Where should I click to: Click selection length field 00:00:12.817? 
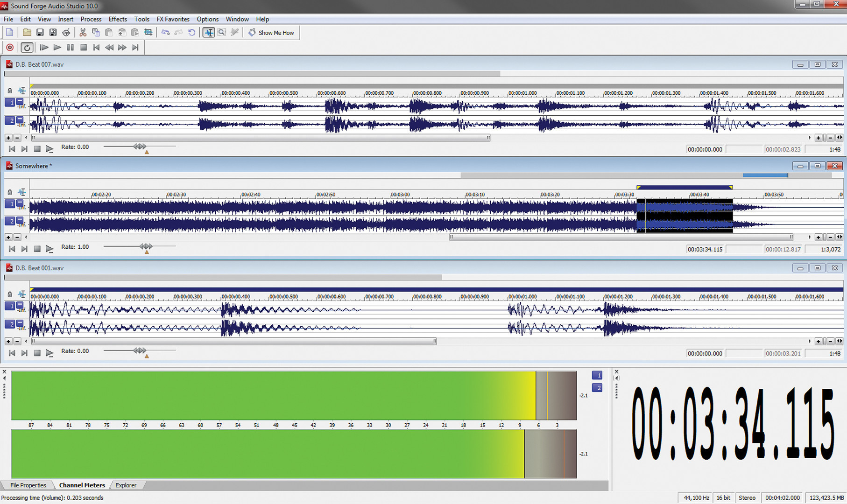783,249
